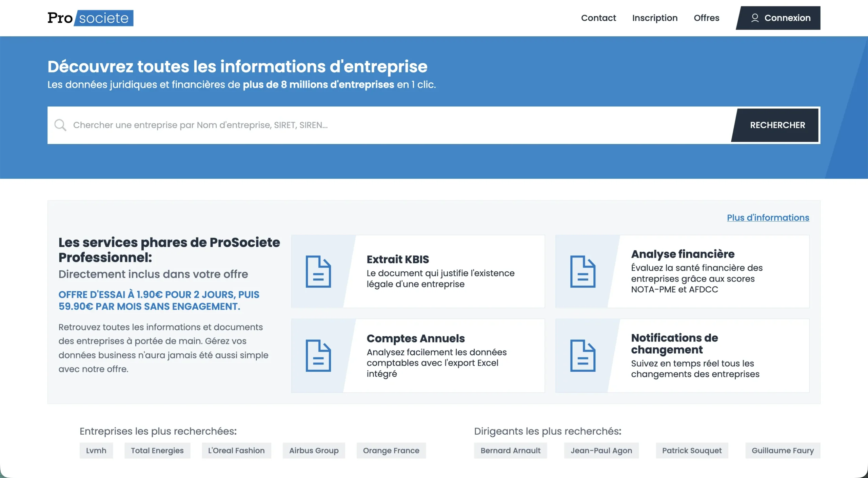Click the Extrait KBIS document icon

point(318,271)
